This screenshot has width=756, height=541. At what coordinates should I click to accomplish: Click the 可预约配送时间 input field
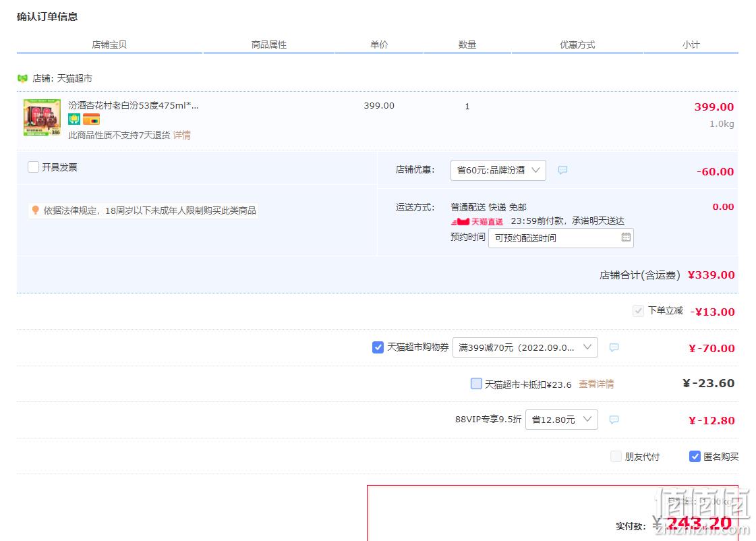[x=560, y=238]
